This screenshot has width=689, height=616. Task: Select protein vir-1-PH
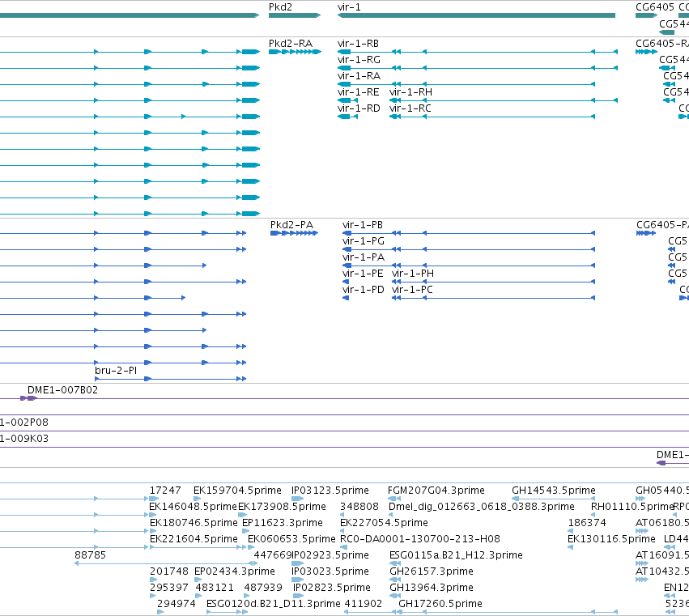click(x=413, y=274)
